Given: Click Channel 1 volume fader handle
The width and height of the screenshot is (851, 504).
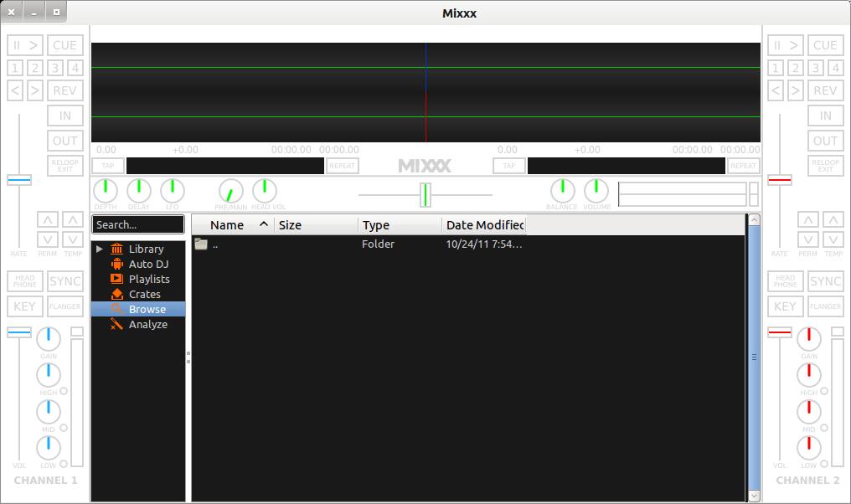Looking at the screenshot, I should 19,332.
